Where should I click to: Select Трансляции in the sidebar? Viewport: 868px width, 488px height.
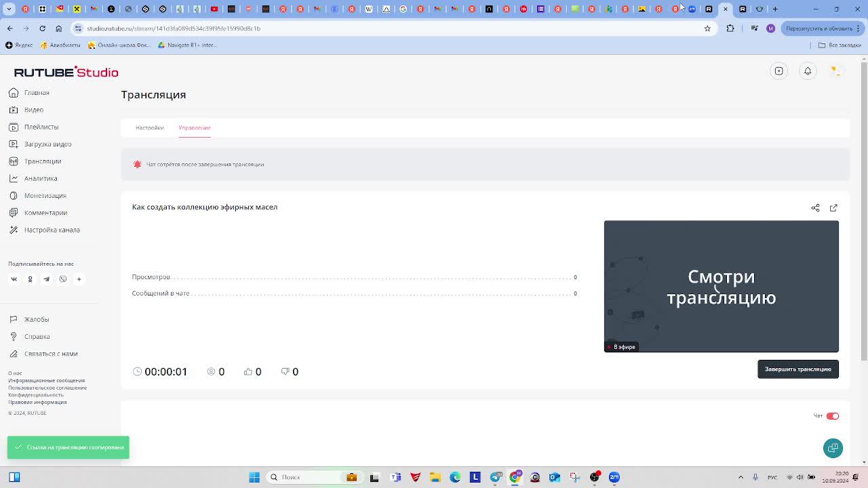(x=35, y=161)
